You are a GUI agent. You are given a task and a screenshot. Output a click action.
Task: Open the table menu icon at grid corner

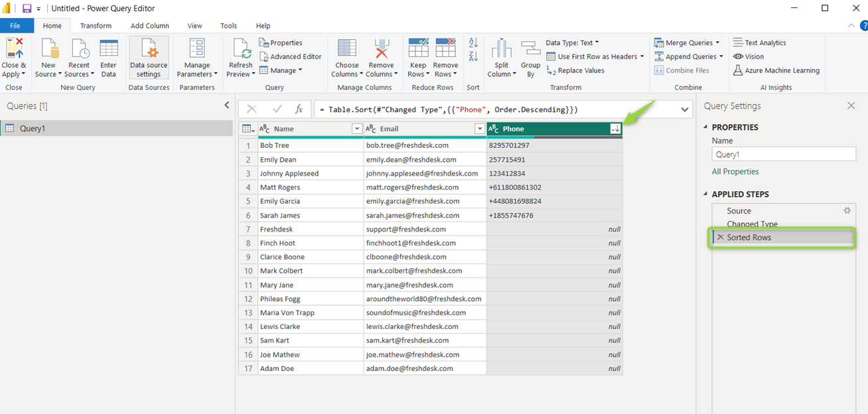(x=248, y=129)
